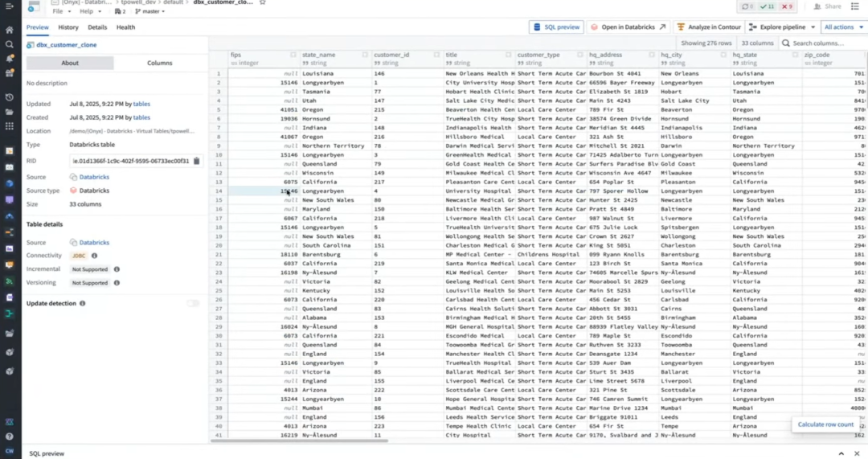Switch to the Health tab
The image size is (868, 459).
click(125, 27)
